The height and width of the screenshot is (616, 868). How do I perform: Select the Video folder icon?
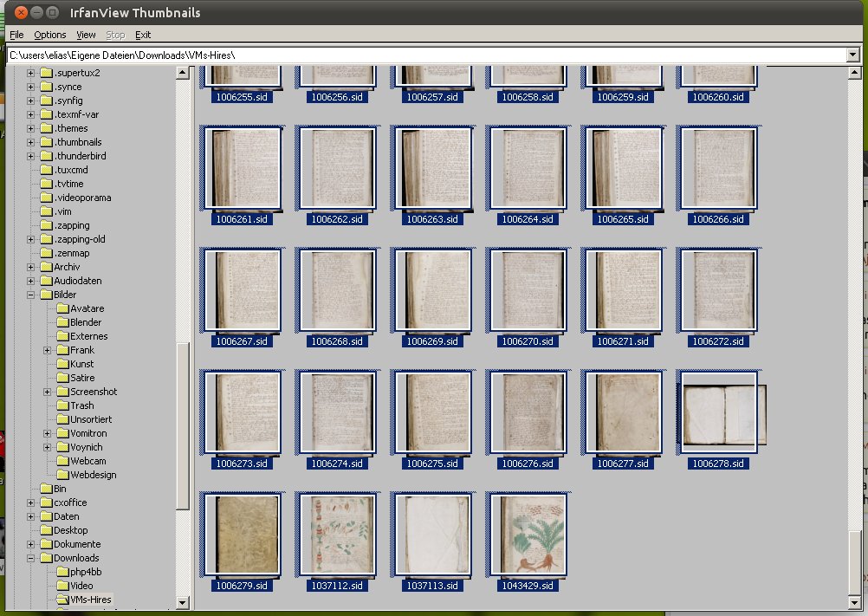coord(62,586)
